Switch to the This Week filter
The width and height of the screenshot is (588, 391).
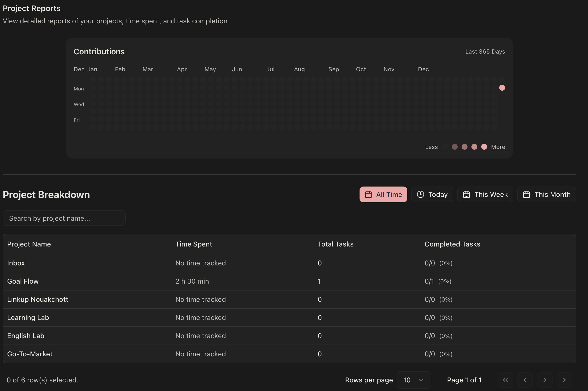[485, 194]
